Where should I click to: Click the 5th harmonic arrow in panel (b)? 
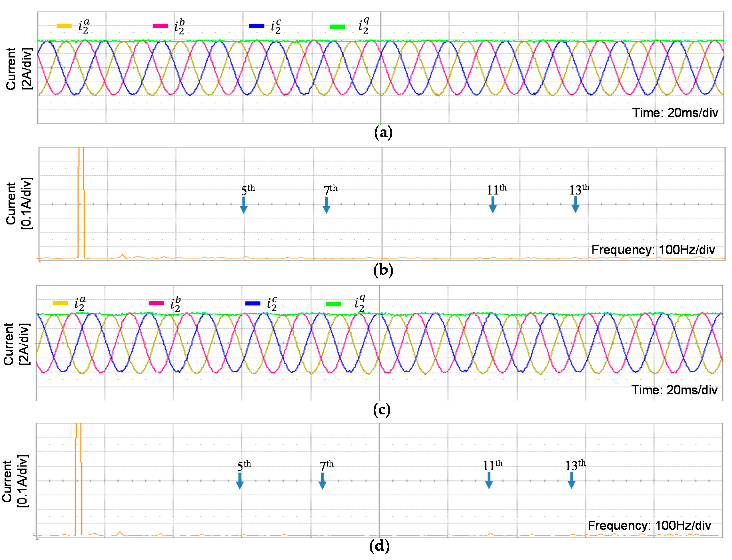pyautogui.click(x=244, y=205)
